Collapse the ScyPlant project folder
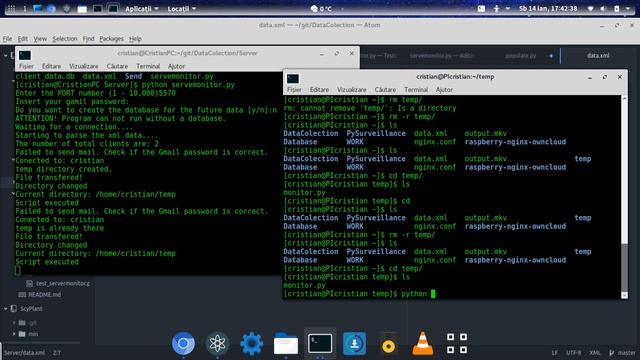The image size is (640, 360). click(6, 309)
